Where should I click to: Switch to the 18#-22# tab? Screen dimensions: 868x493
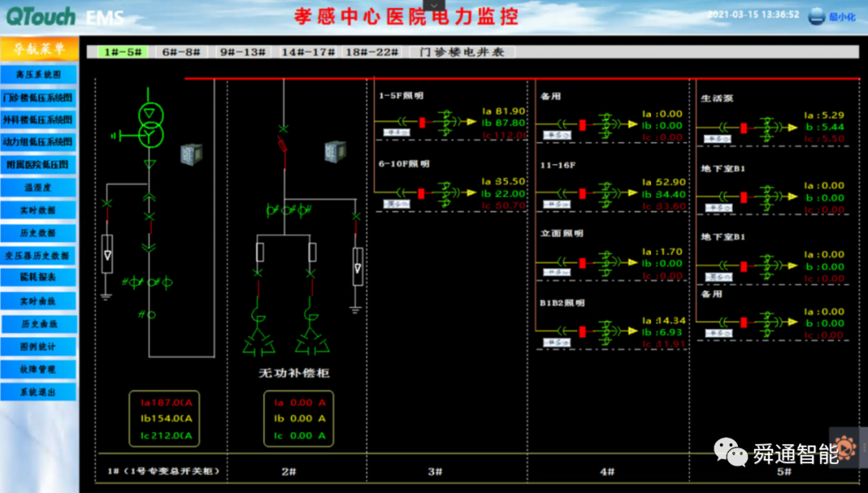click(x=372, y=52)
